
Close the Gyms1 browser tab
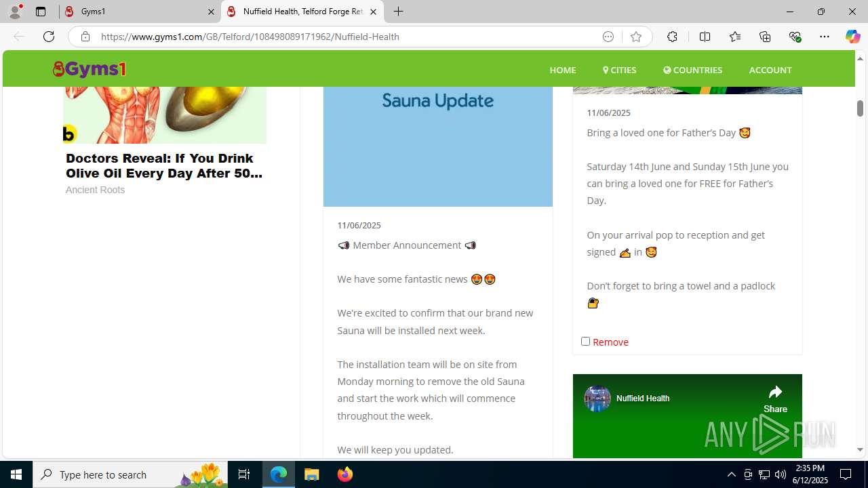click(x=211, y=12)
